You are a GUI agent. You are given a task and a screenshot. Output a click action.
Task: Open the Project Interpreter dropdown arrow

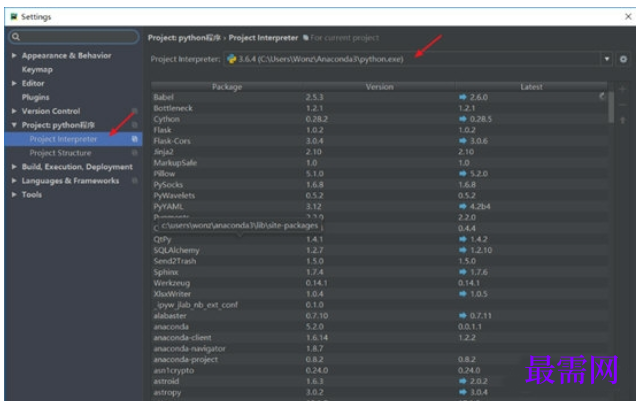tap(607, 59)
